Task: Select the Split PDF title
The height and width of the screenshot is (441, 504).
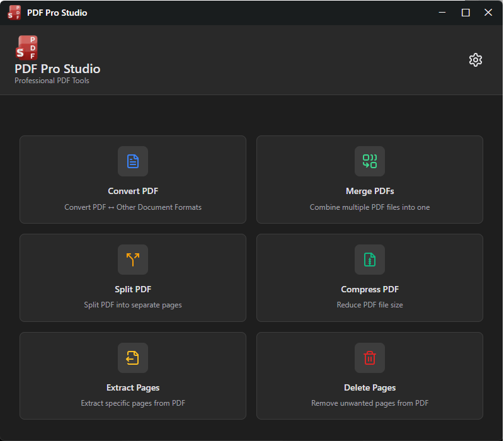Action: pos(133,290)
